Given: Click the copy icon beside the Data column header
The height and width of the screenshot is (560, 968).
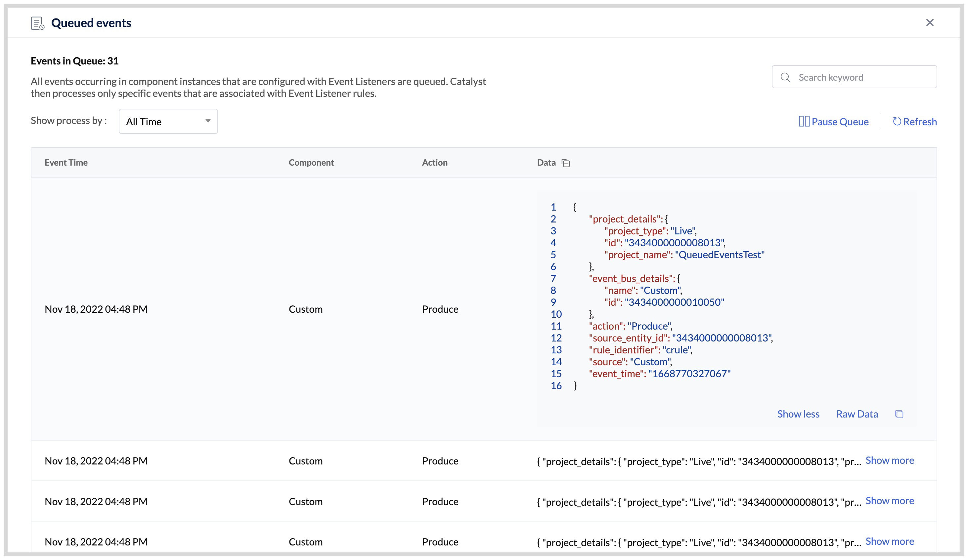Looking at the screenshot, I should [566, 163].
